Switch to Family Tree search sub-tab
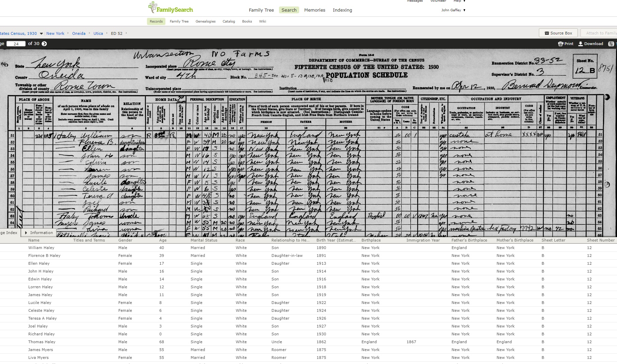 coord(179,21)
